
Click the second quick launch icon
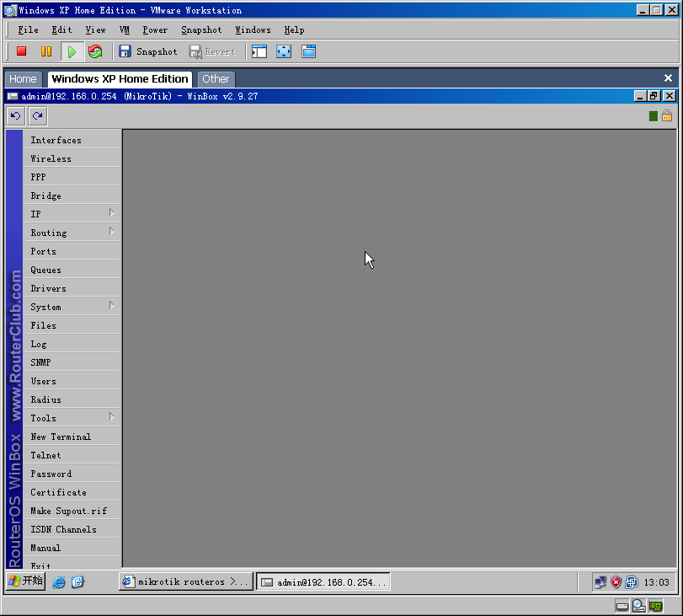coord(78,582)
